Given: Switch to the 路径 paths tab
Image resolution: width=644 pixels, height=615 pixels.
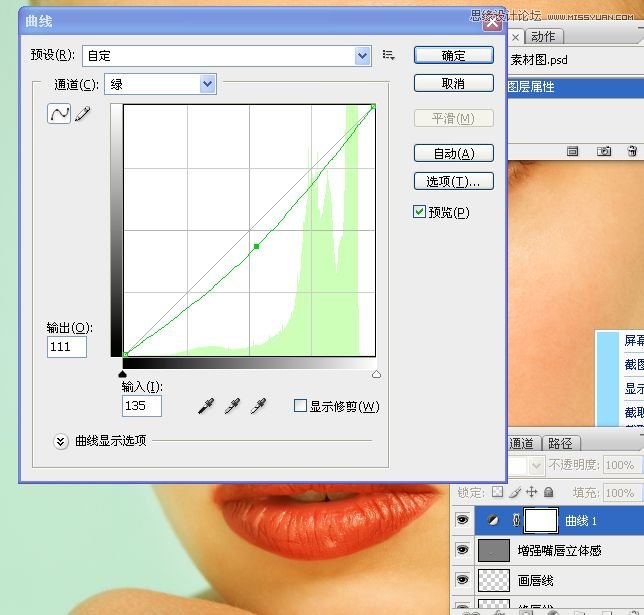Looking at the screenshot, I should (560, 443).
